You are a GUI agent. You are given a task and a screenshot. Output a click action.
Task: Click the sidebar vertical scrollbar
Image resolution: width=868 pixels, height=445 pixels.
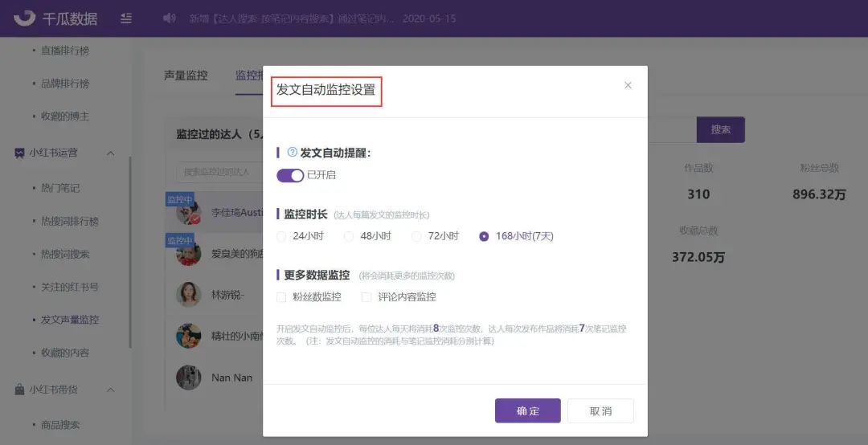[130, 252]
